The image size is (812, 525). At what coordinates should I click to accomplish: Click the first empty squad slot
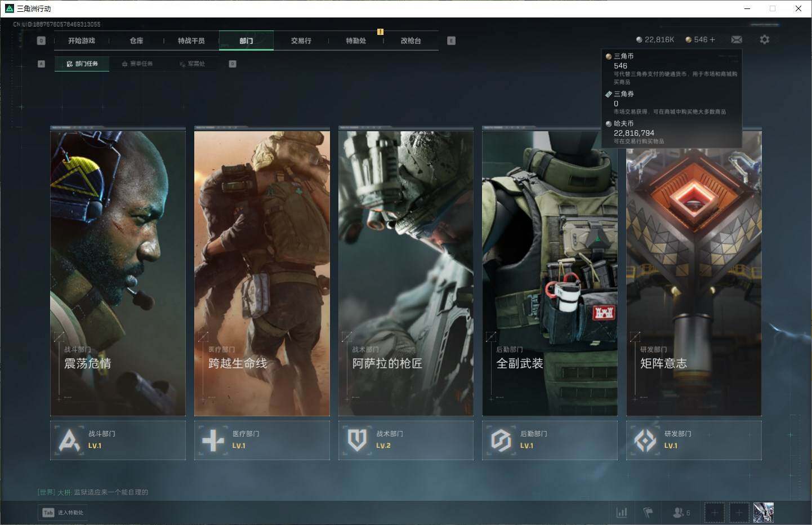(714, 513)
